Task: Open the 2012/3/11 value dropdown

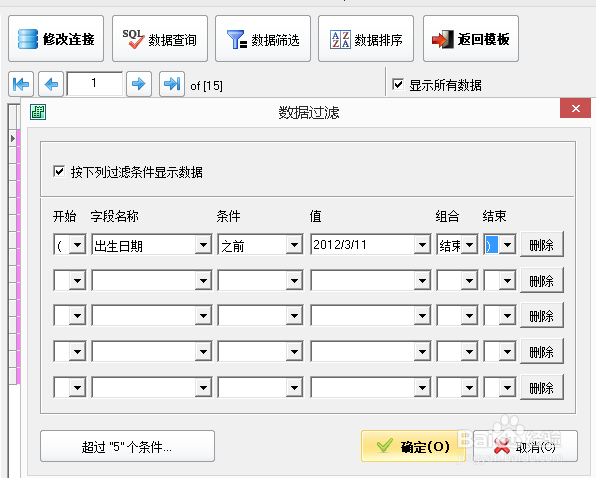Action: point(422,245)
